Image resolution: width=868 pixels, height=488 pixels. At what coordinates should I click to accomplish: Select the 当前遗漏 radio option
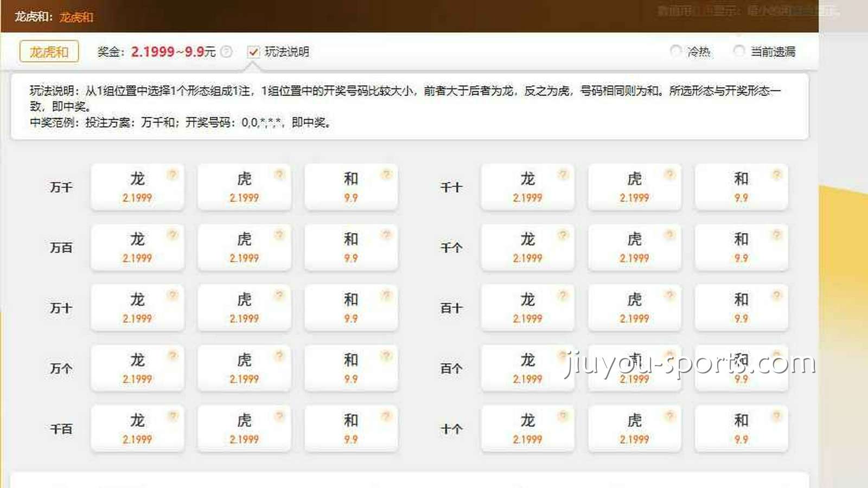(x=738, y=51)
